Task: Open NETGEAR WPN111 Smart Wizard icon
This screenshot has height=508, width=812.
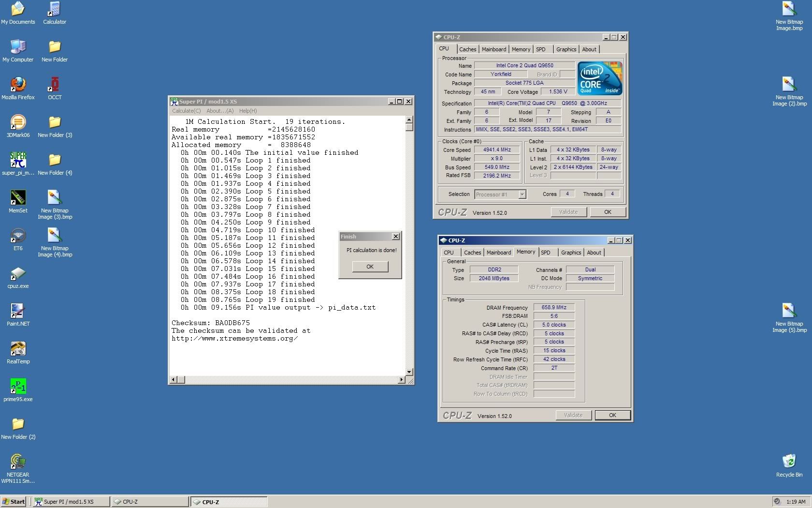Action: [18, 468]
